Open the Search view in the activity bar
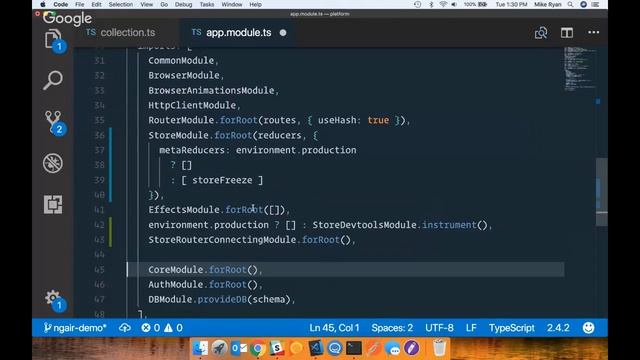The height and width of the screenshot is (360, 640). tap(53, 80)
